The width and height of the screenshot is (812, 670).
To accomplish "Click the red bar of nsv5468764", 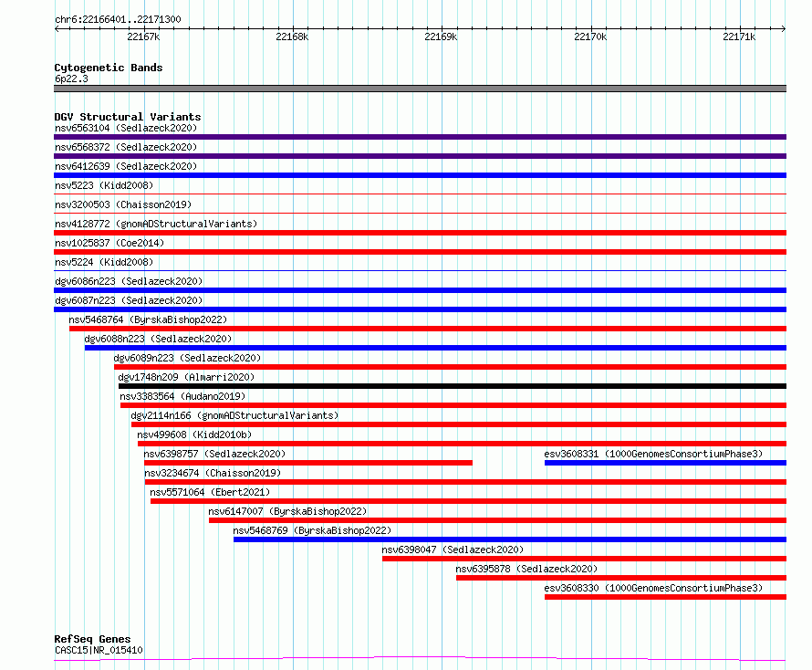I will (428, 329).
